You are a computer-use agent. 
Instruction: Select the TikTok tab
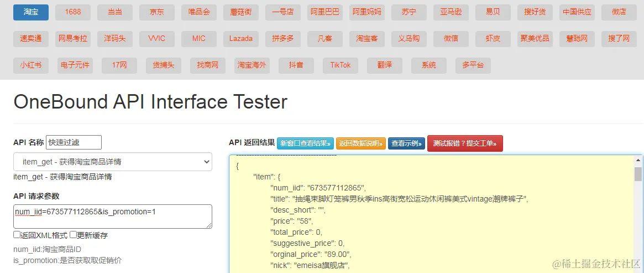[x=341, y=65]
